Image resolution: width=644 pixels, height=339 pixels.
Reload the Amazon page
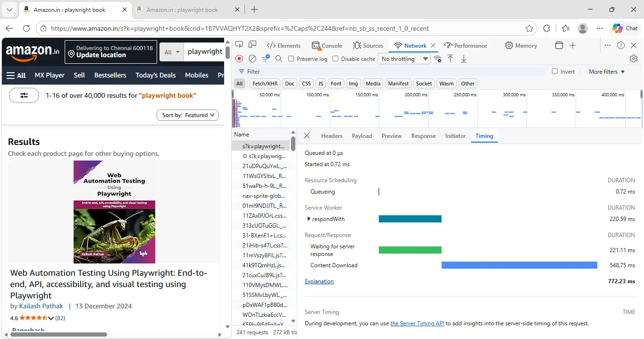point(26,28)
